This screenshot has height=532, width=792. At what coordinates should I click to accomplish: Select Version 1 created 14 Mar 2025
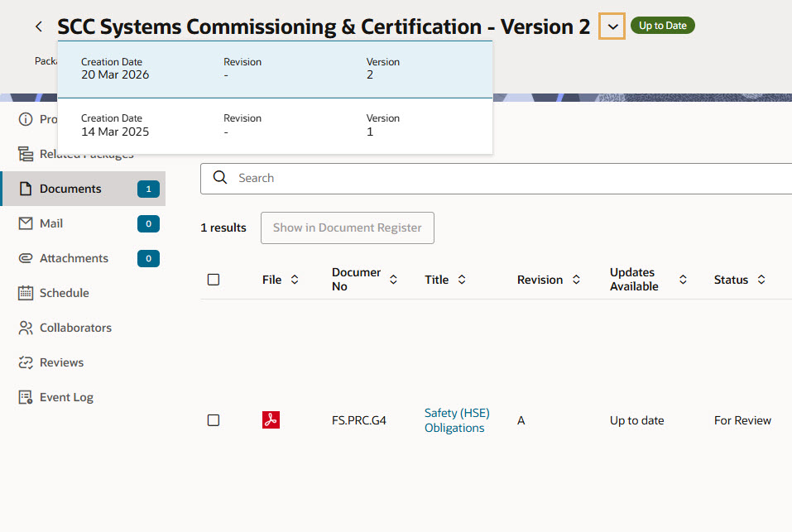(x=275, y=125)
